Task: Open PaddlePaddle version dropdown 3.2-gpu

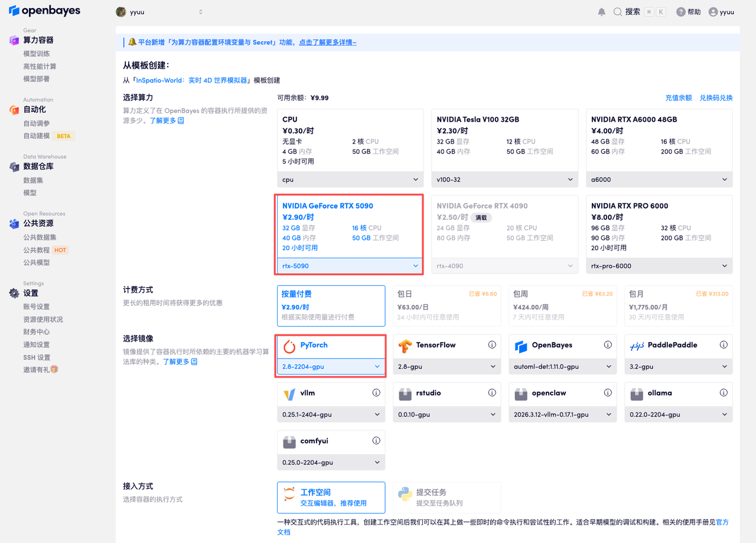Action: tap(678, 366)
